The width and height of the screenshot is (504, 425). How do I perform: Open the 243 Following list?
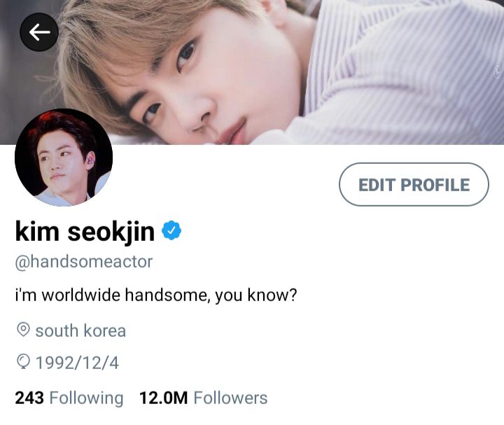click(x=69, y=398)
